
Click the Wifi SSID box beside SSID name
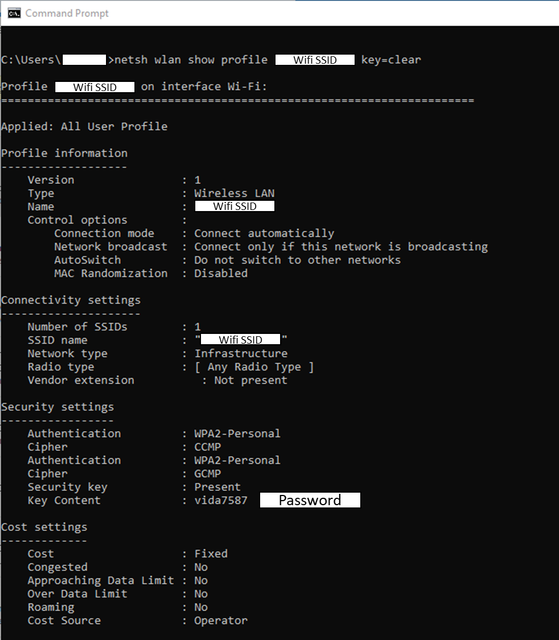[240, 339]
